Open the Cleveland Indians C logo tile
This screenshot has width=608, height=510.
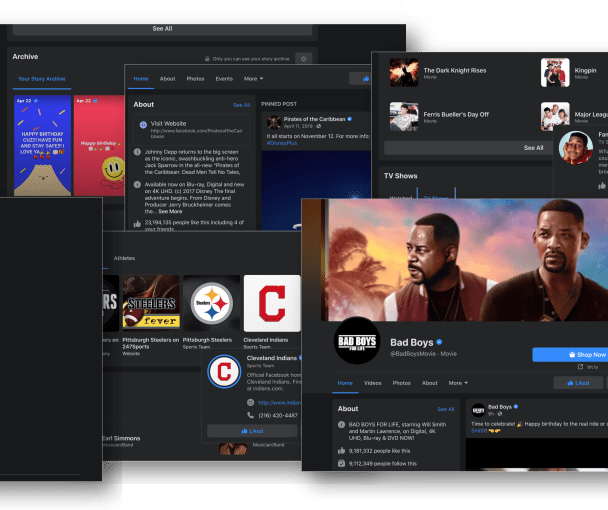click(x=272, y=303)
